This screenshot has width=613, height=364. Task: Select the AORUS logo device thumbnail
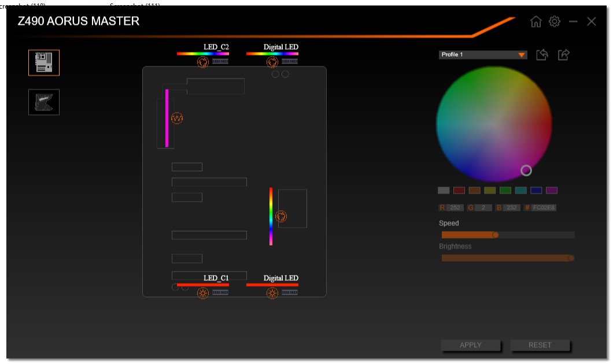44,102
